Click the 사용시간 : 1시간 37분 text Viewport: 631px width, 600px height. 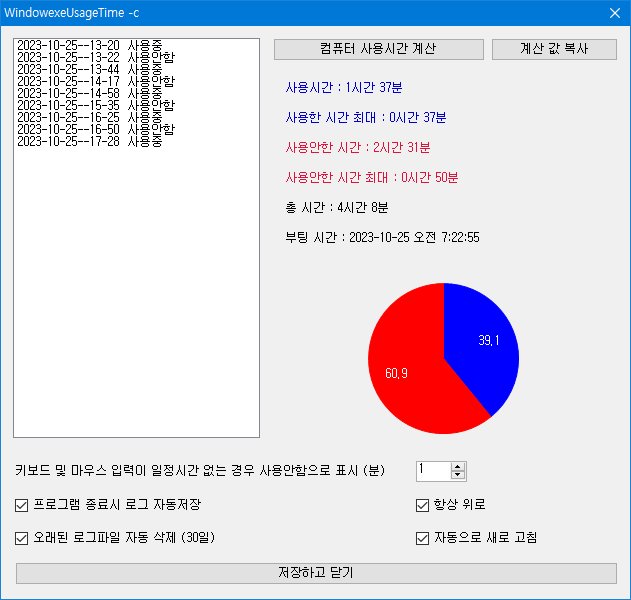(x=344, y=87)
